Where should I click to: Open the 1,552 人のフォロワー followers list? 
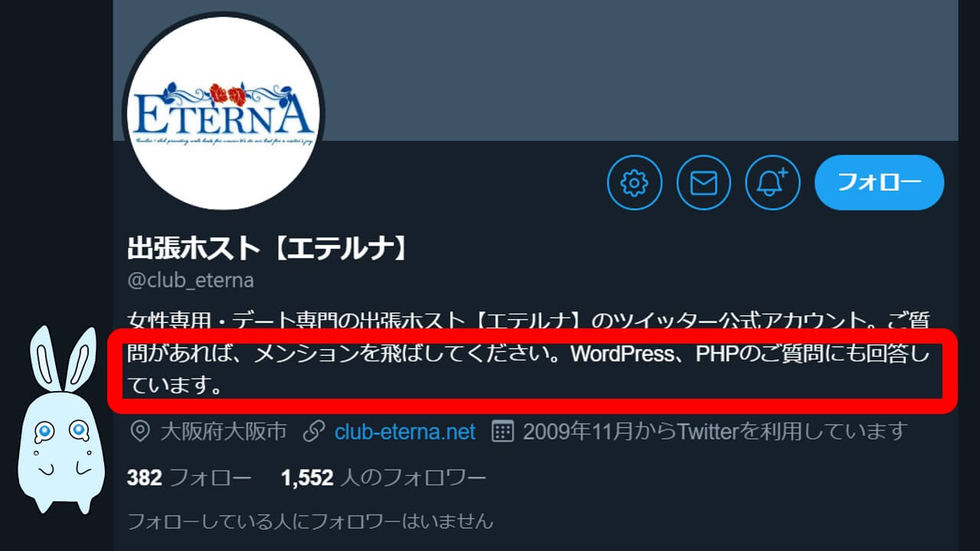(384, 478)
